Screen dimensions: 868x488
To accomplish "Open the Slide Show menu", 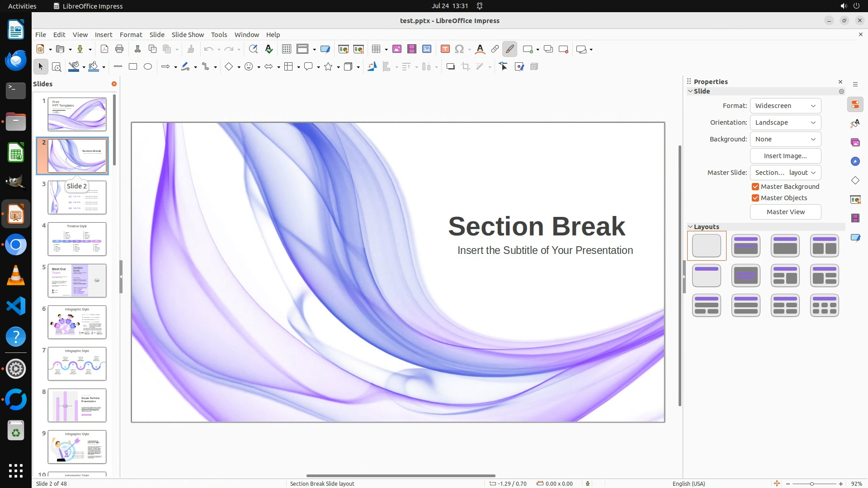I will (x=188, y=35).
